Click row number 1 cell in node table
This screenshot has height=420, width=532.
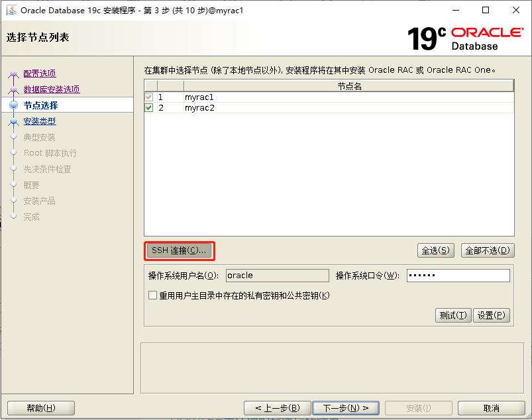[x=171, y=97]
